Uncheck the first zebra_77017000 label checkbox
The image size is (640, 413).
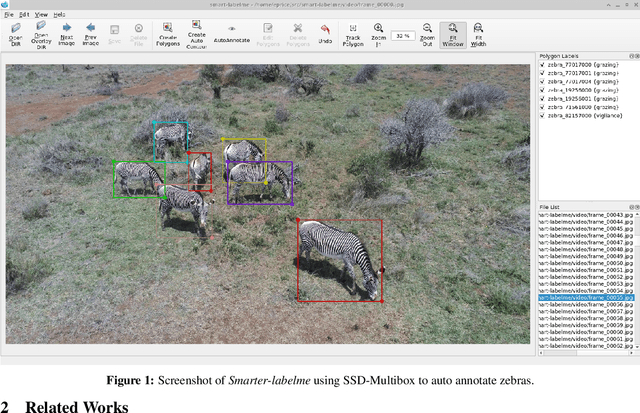coord(541,64)
